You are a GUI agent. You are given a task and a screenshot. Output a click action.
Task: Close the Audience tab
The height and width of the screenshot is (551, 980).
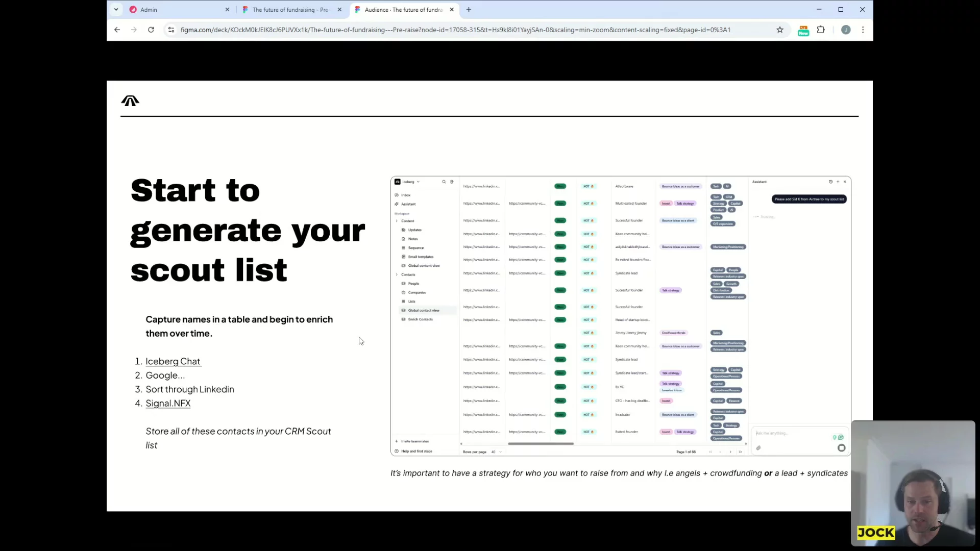tap(452, 9)
